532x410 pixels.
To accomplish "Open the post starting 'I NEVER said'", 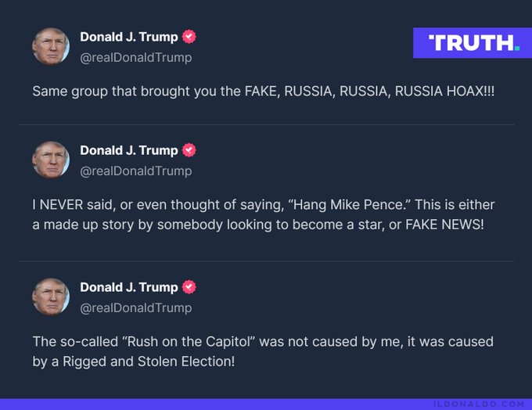I will click(x=264, y=214).
